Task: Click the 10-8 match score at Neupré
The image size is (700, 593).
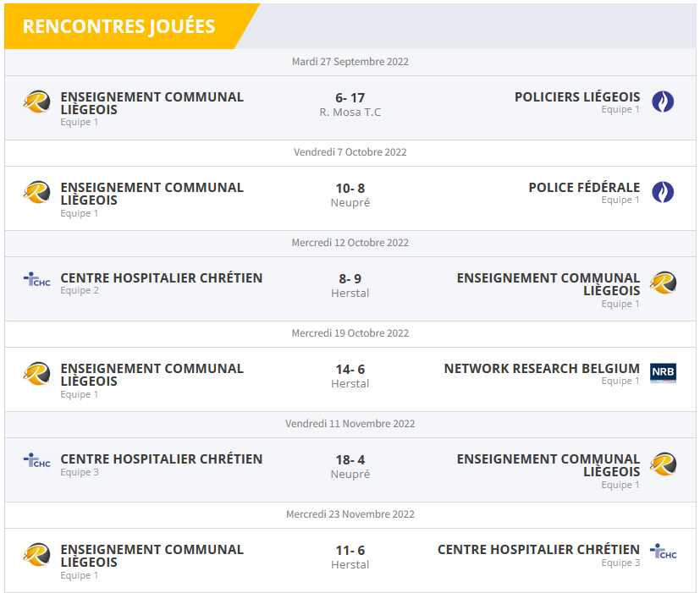Action: tap(350, 189)
